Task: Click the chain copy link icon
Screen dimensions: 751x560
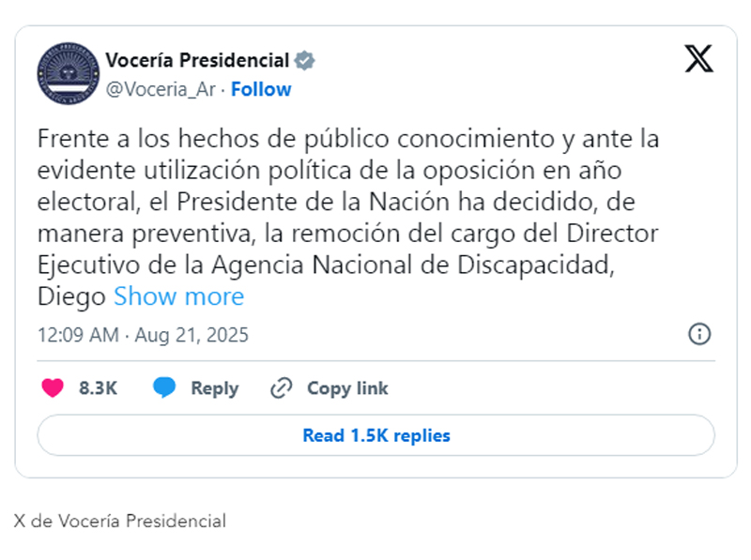Action: pyautogui.click(x=281, y=387)
